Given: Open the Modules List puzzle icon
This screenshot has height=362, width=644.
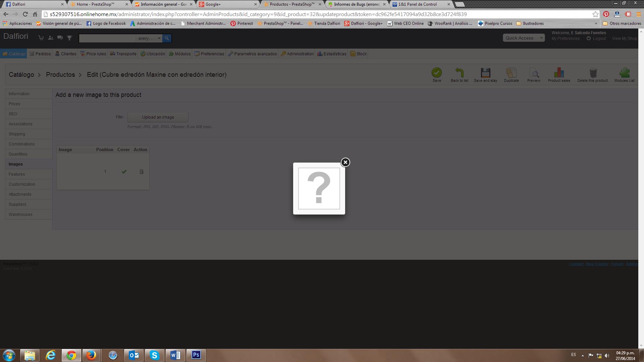Looking at the screenshot, I should click(x=624, y=73).
